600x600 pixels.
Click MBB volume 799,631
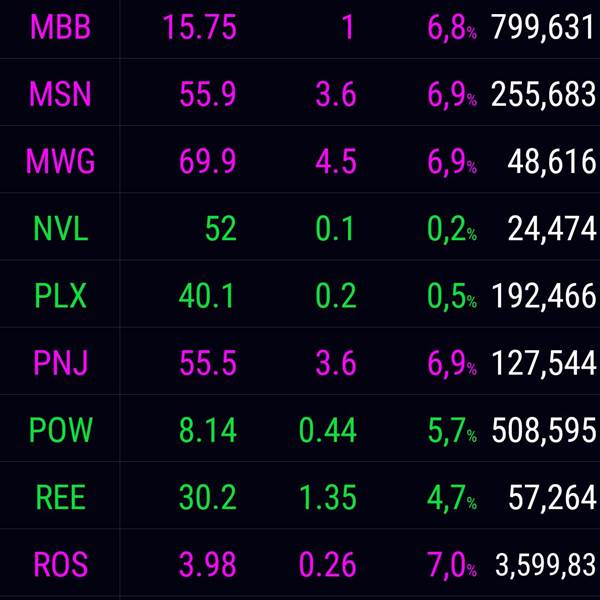pyautogui.click(x=543, y=28)
